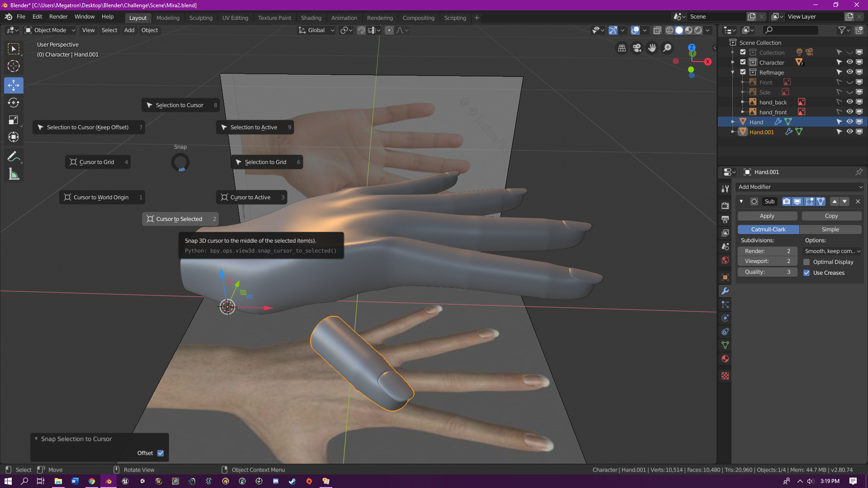Adjust the Viewport subdivisions field
Viewport: 868px width, 488px height.
click(x=767, y=261)
